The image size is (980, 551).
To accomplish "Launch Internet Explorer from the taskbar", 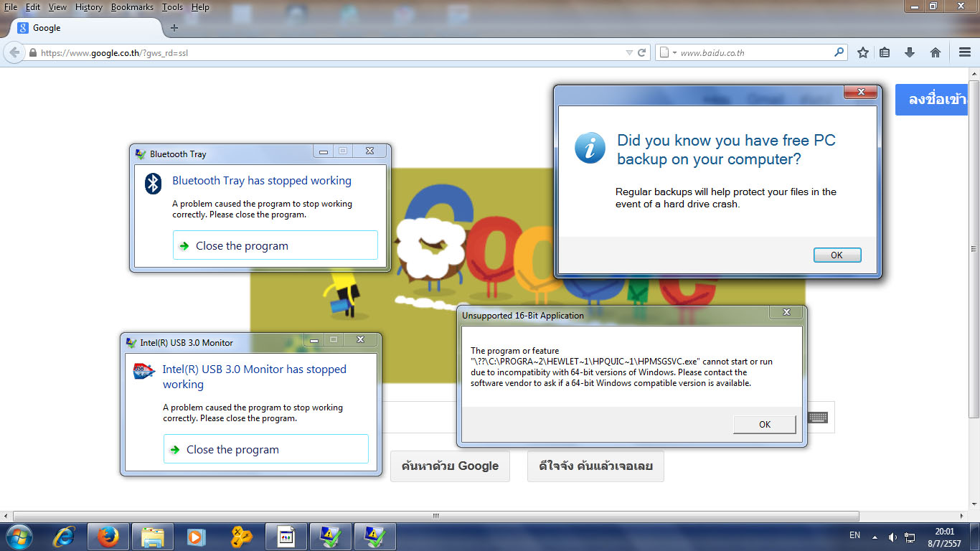I will [64, 537].
